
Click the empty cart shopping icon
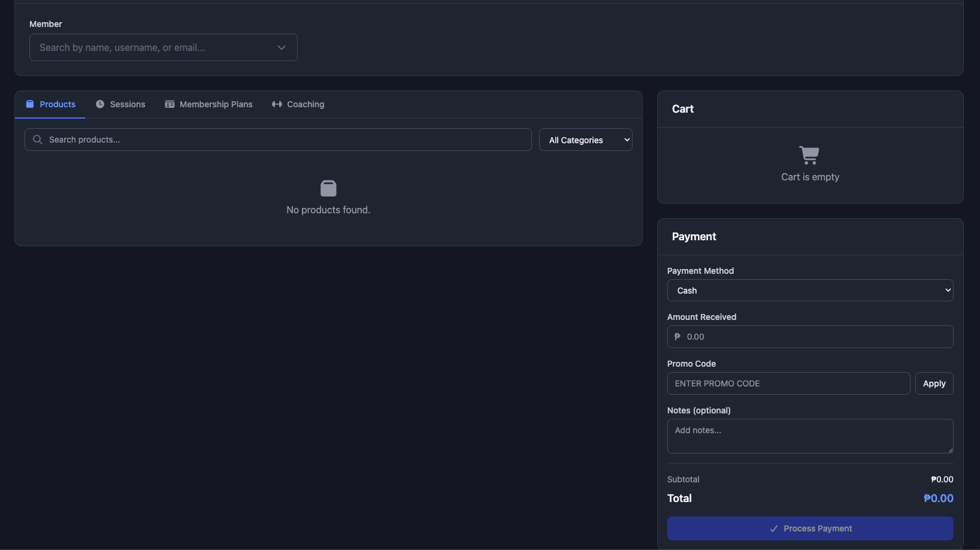[809, 155]
